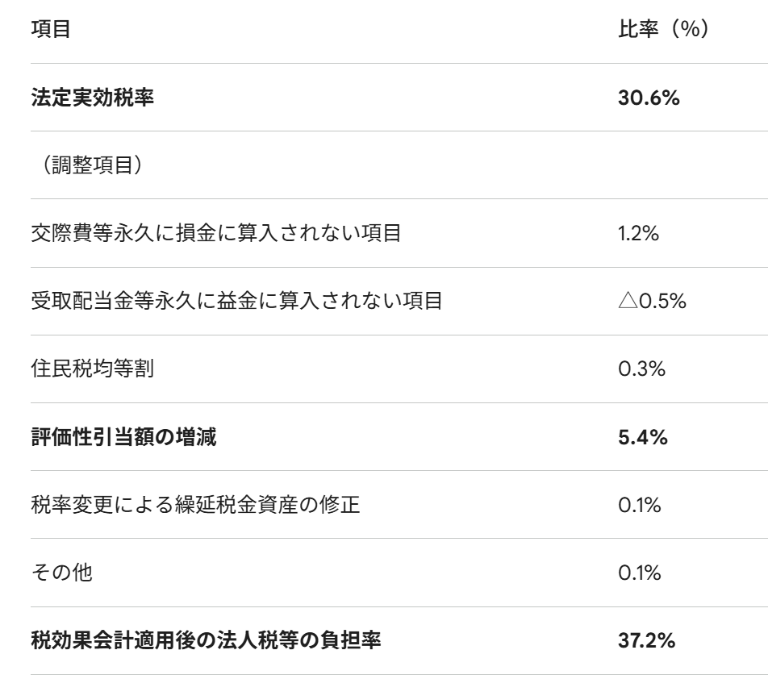Select the 法定実効税率 row label

coord(92,98)
